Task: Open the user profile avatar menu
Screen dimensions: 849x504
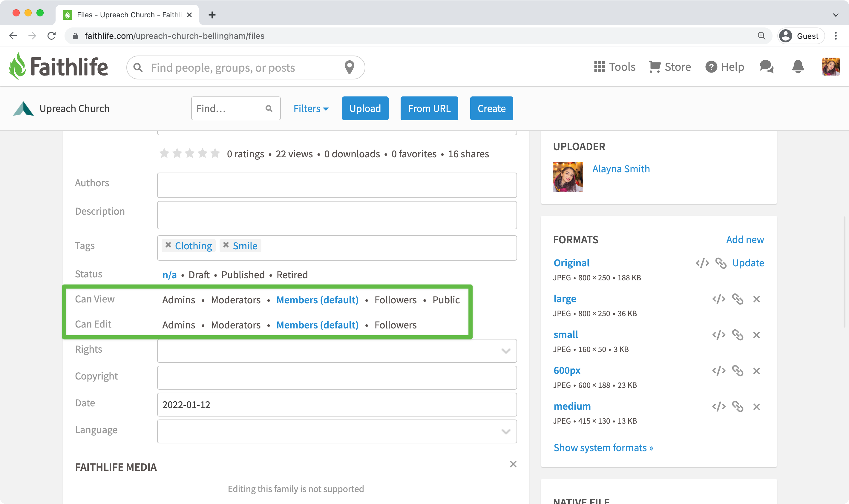Action: click(831, 67)
